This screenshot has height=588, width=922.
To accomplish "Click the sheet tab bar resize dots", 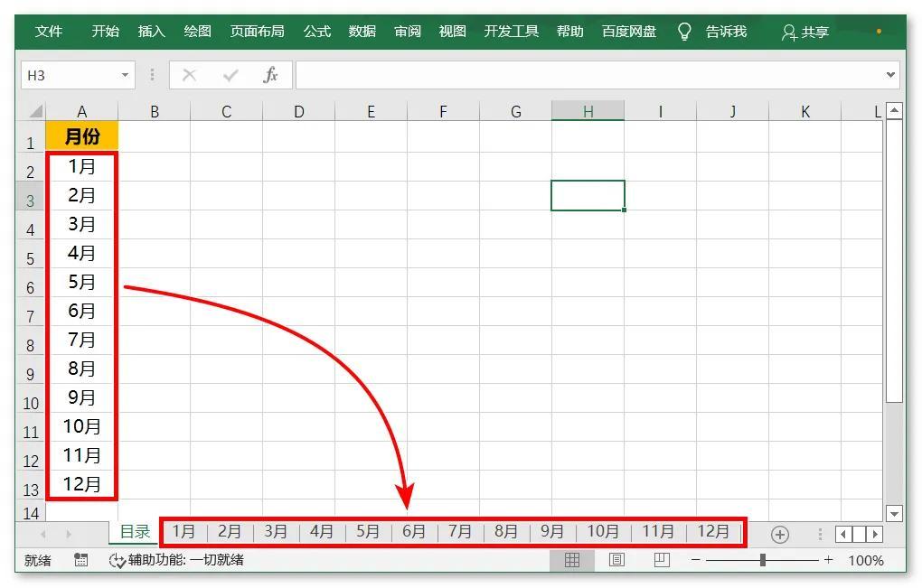I will coord(820,535).
